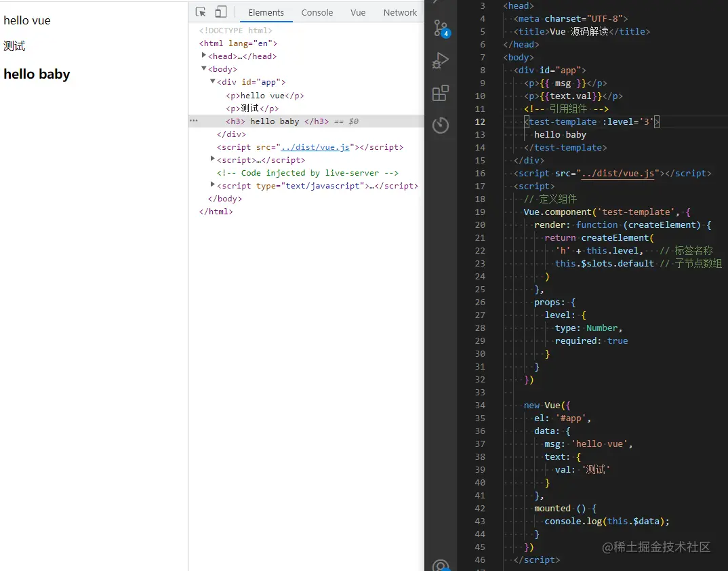Click the comment '定义组件' on line 18
Image resolution: width=728 pixels, height=571 pixels.
[558, 199]
